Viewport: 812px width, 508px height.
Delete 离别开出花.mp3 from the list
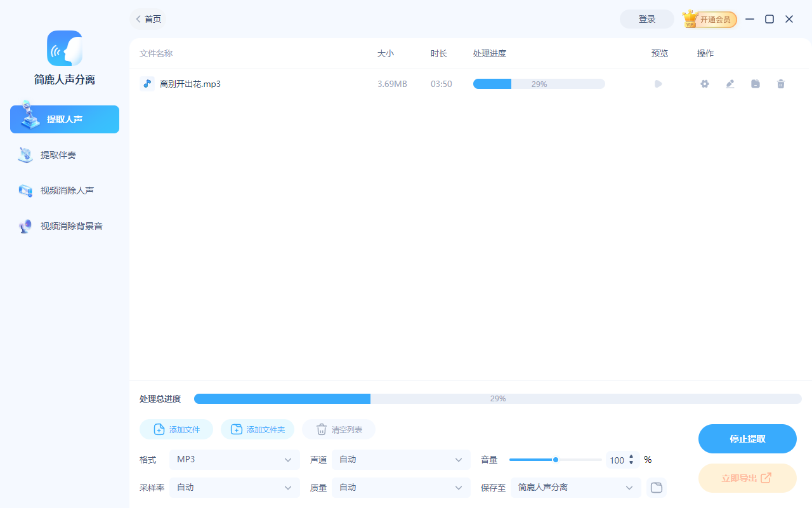tap(780, 83)
